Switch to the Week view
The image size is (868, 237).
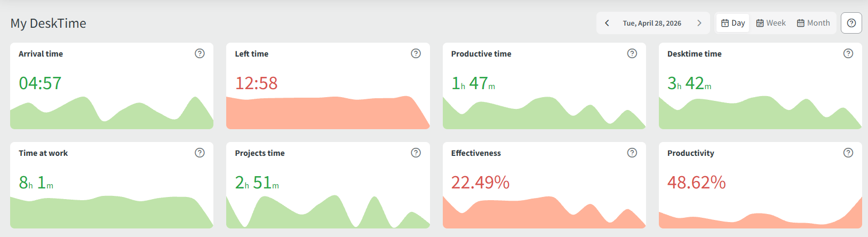click(771, 23)
